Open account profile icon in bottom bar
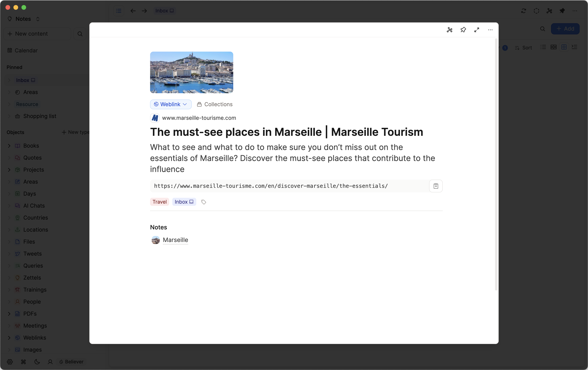Screen dimensions: 588x370 tap(50, 362)
